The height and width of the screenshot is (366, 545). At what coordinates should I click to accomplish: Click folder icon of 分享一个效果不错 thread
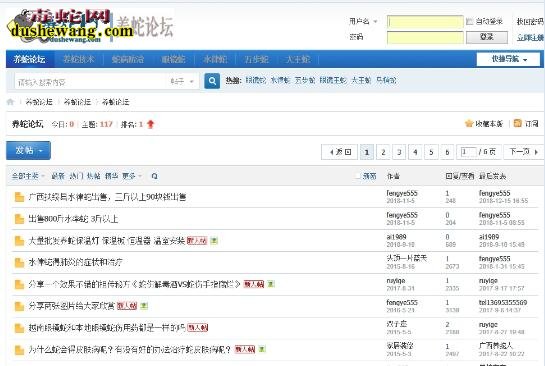coord(19,284)
